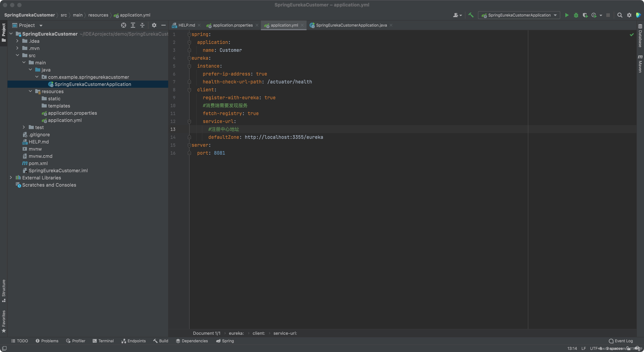Hide the Project panel with the minus icon
This screenshot has width=644, height=352.
[x=164, y=25]
